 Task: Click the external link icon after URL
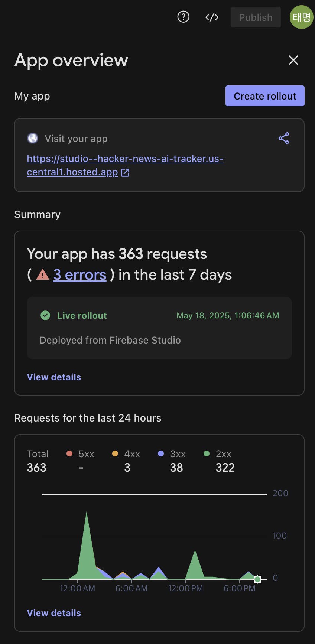pyautogui.click(x=125, y=172)
